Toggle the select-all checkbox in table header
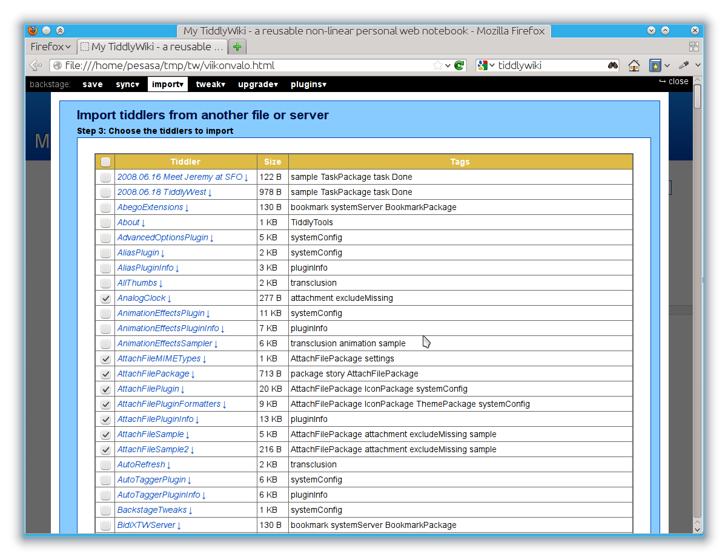The height and width of the screenshot is (560, 728). pyautogui.click(x=105, y=162)
